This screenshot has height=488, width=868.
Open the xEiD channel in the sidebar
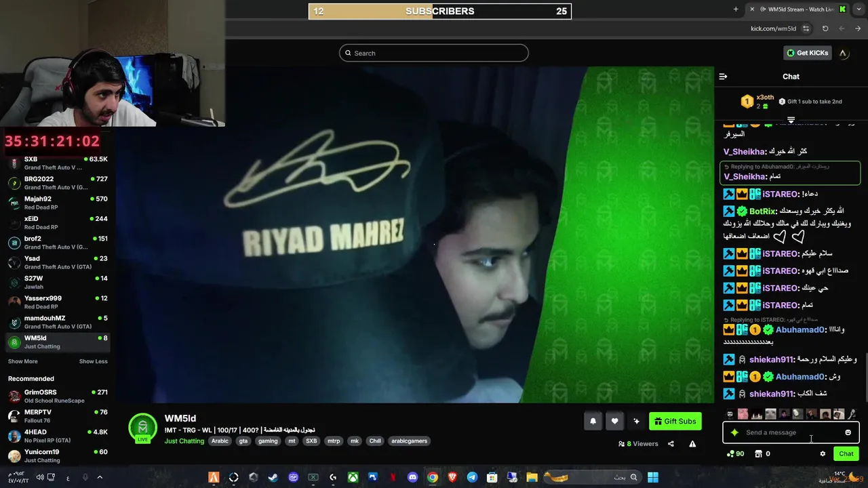coord(58,222)
